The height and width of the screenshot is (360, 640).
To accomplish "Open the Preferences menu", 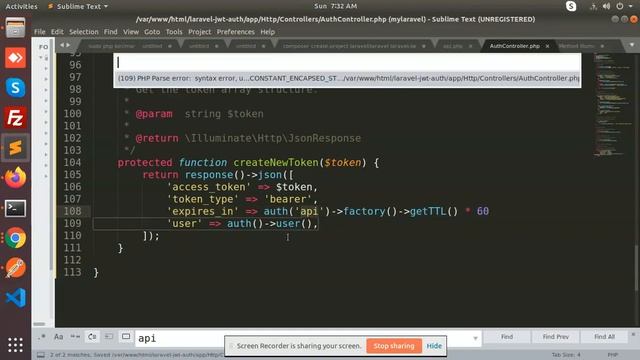I will click(x=236, y=32).
